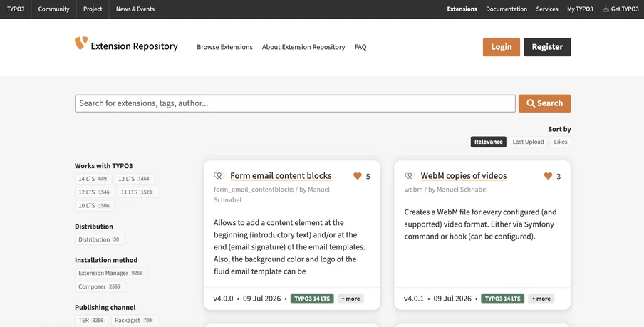Click the TYPO3 logo icon beside Extension Repository

(81, 43)
